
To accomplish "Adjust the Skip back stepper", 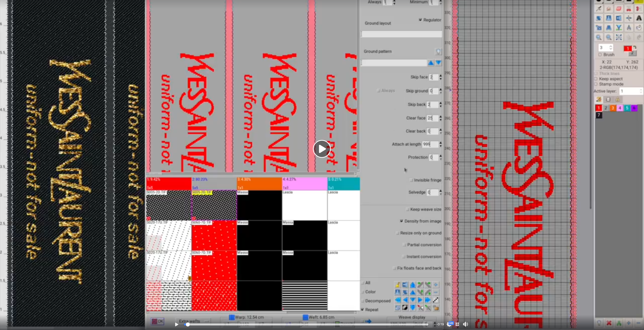I will 440,104.
